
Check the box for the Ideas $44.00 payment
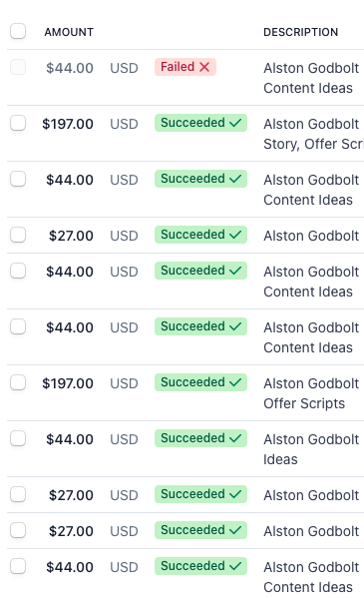[x=18, y=438]
